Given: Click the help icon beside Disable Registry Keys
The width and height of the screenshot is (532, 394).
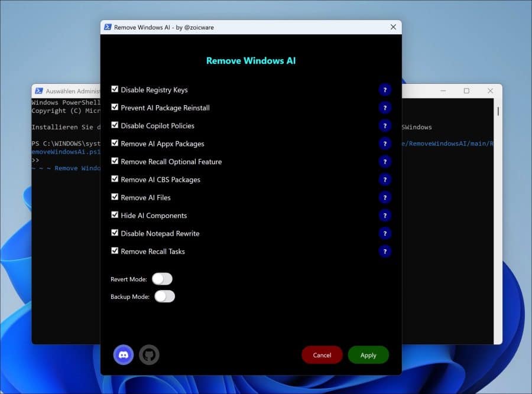Looking at the screenshot, I should [385, 90].
